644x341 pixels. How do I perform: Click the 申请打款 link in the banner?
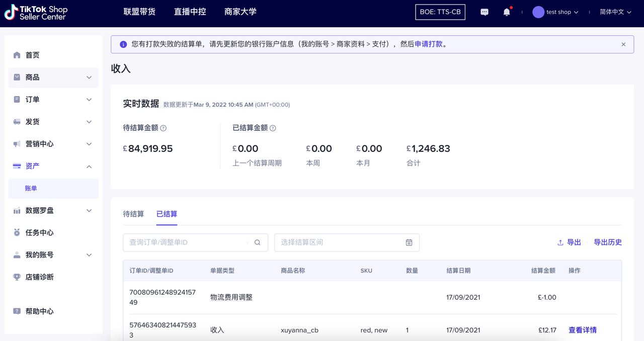pos(429,44)
